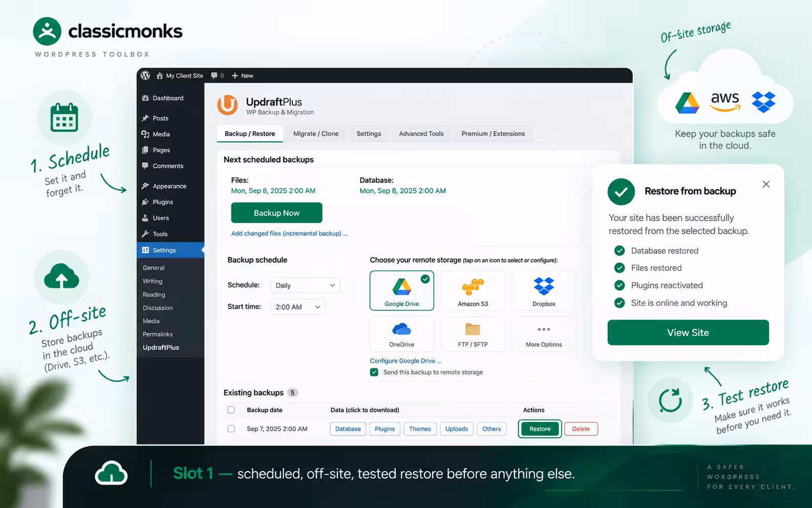Download the Plugins backup file
The width and height of the screenshot is (812, 508).
[x=384, y=429]
